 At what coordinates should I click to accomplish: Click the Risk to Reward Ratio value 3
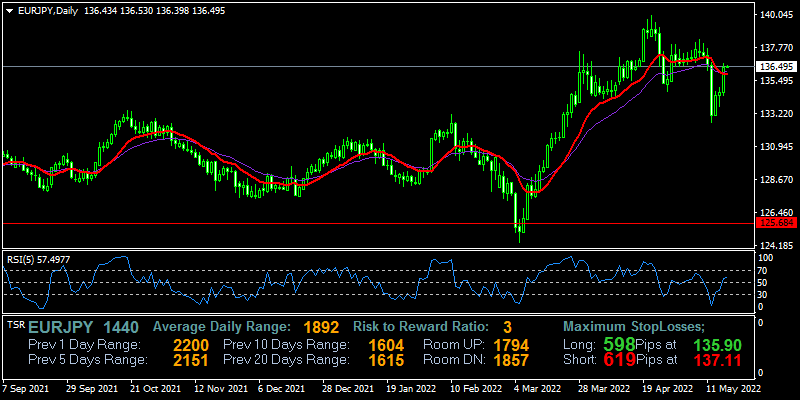click(507, 327)
